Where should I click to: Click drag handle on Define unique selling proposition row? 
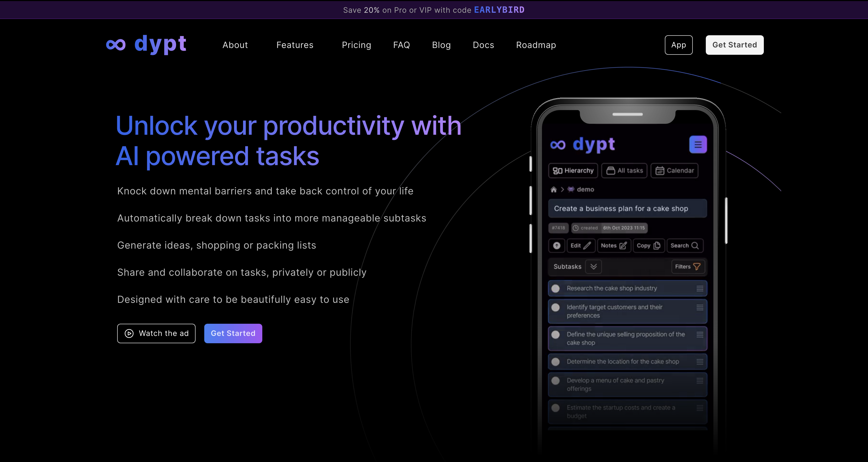pos(700,335)
